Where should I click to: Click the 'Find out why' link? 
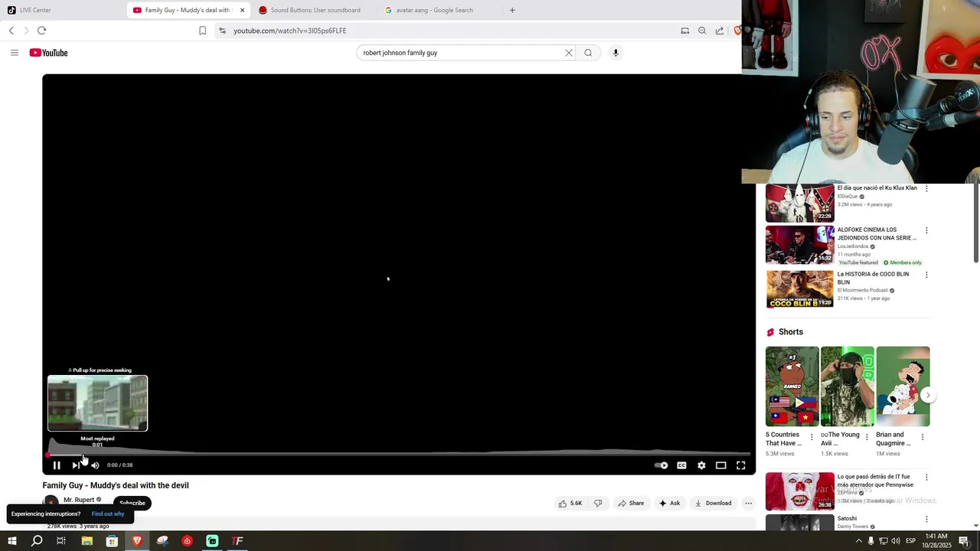click(108, 514)
